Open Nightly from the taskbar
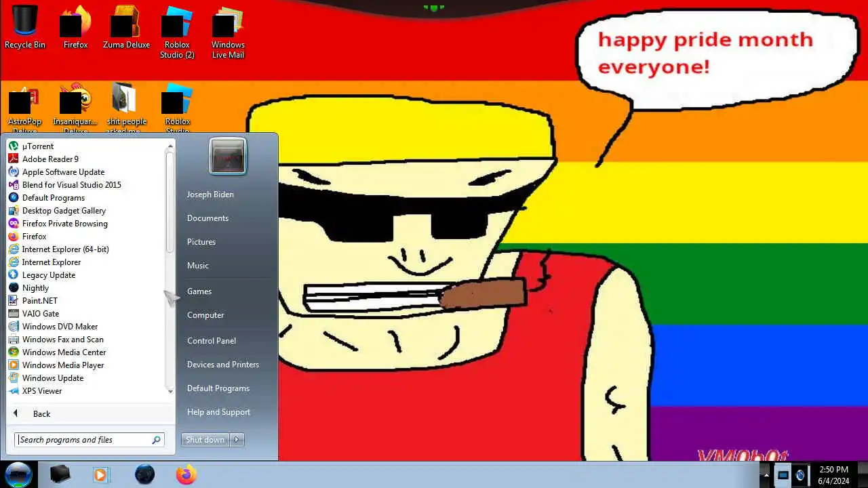The height and width of the screenshot is (488, 868). pyautogui.click(x=144, y=474)
